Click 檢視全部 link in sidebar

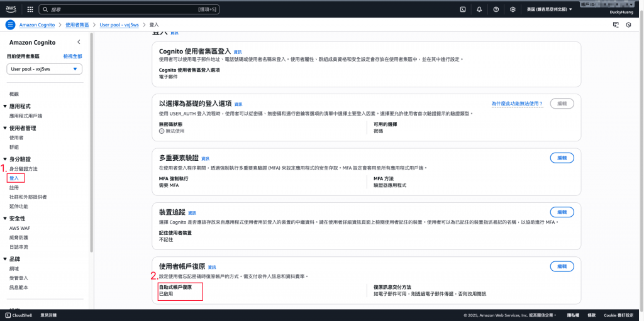click(x=73, y=56)
